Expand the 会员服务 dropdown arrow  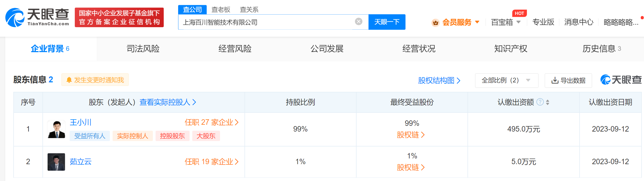pos(477,22)
